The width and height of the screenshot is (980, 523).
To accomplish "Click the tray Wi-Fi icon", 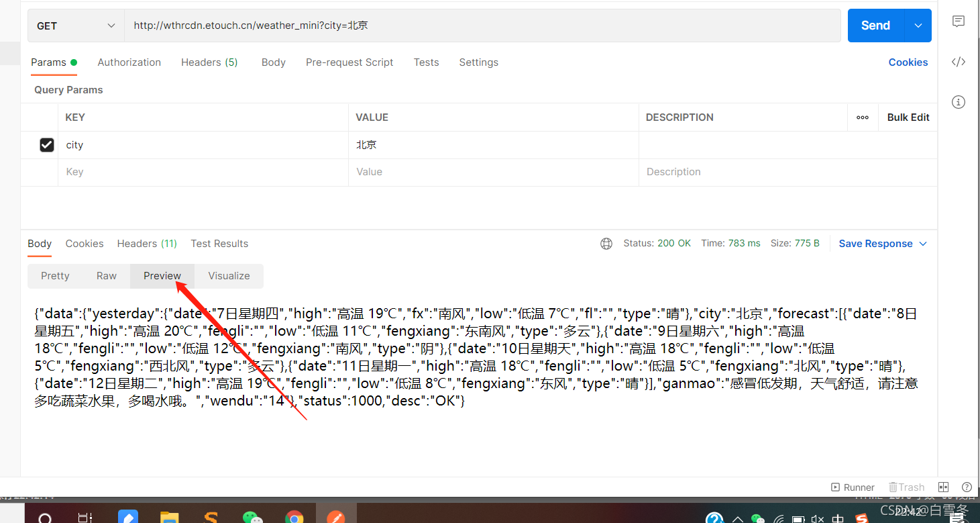I will (x=778, y=519).
